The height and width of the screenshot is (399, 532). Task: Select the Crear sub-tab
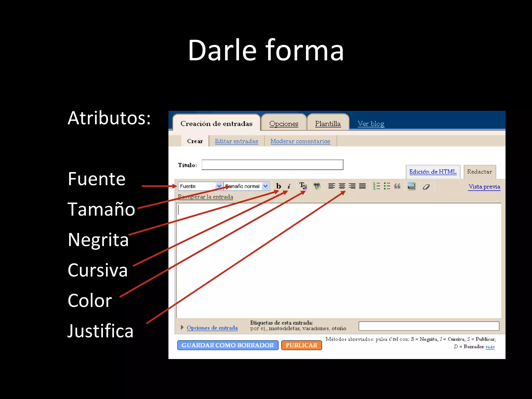point(195,141)
